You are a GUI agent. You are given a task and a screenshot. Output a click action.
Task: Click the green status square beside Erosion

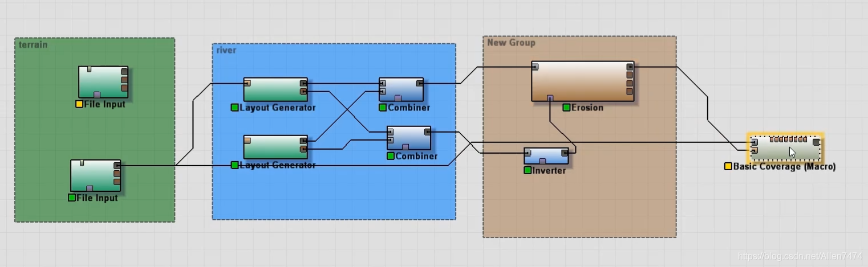pos(566,108)
